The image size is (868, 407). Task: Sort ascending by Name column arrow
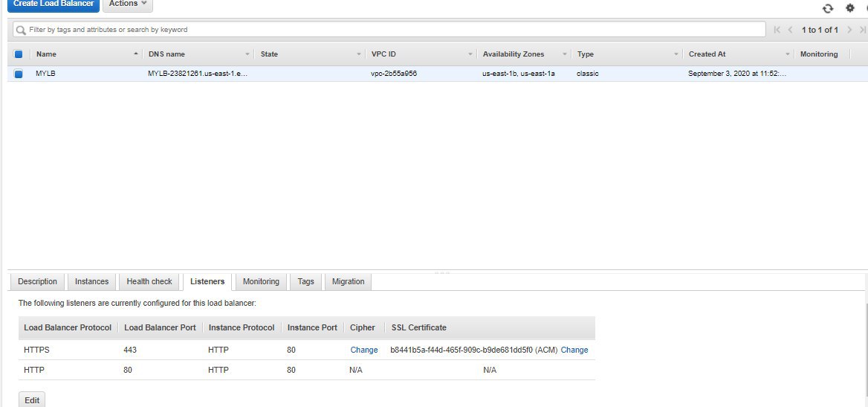(x=136, y=54)
